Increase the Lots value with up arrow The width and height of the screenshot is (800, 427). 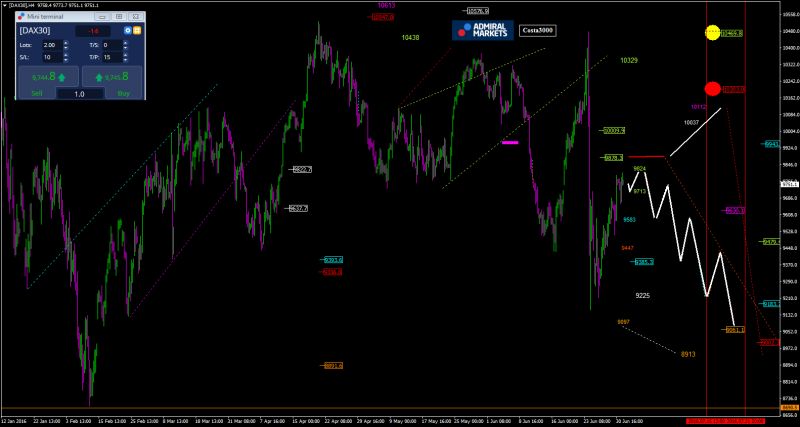click(66, 43)
